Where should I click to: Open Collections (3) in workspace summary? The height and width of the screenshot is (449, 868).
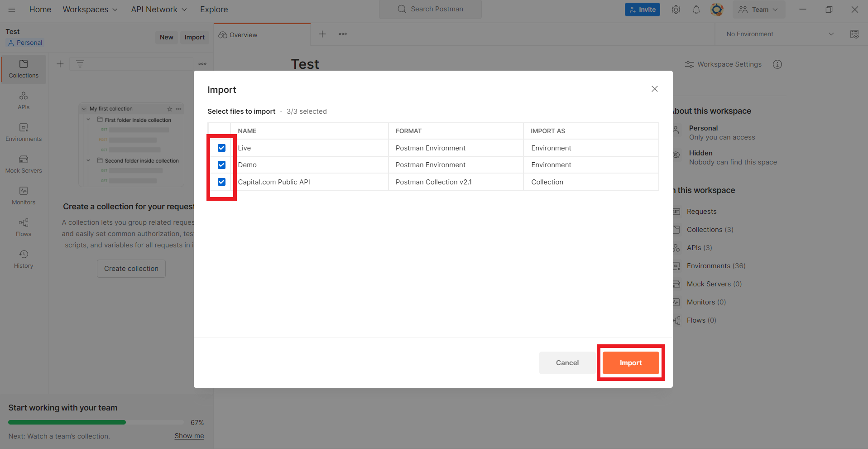click(710, 230)
